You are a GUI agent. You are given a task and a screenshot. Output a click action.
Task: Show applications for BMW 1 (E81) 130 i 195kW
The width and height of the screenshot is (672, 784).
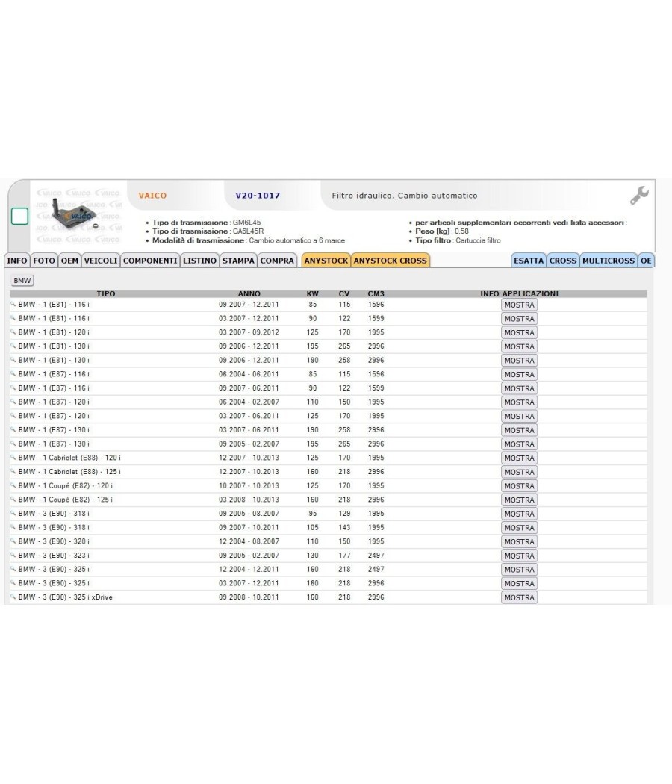click(x=519, y=346)
